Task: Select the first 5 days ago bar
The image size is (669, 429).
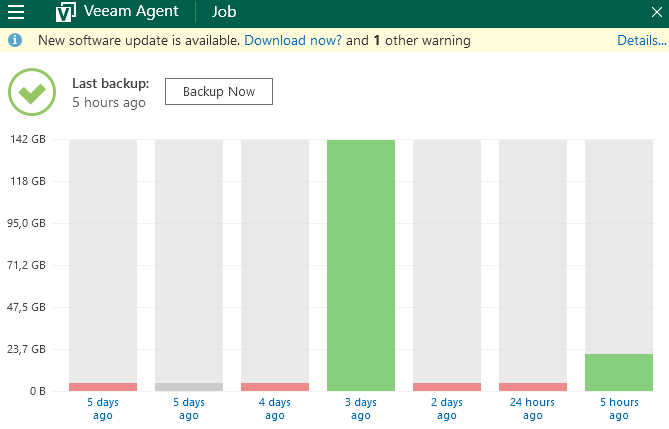Action: (x=103, y=386)
